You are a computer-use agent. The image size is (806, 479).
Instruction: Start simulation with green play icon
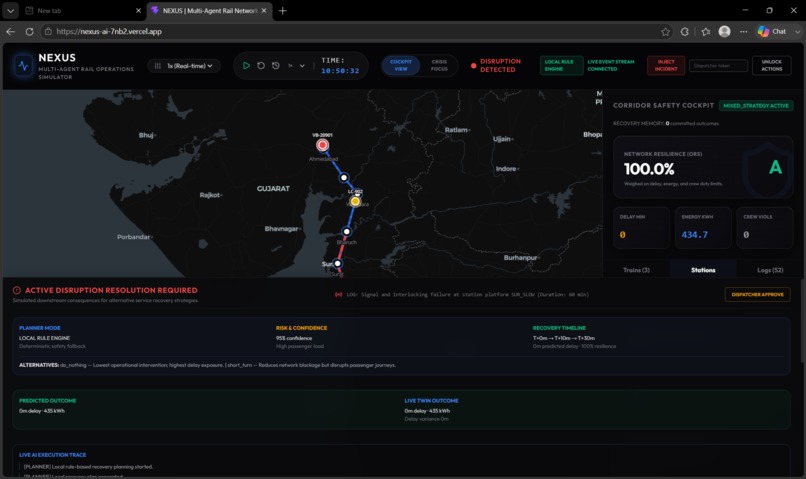coord(246,66)
